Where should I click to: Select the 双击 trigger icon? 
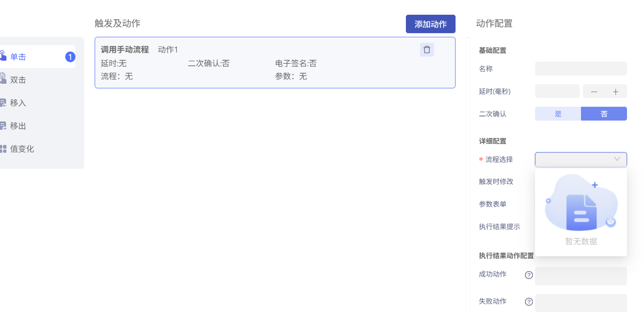pos(4,79)
